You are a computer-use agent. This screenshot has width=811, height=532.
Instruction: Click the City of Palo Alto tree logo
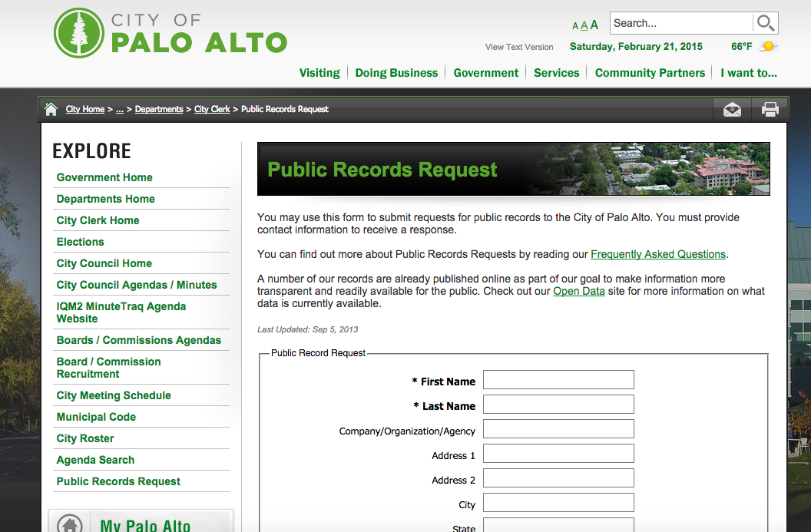coord(79,33)
